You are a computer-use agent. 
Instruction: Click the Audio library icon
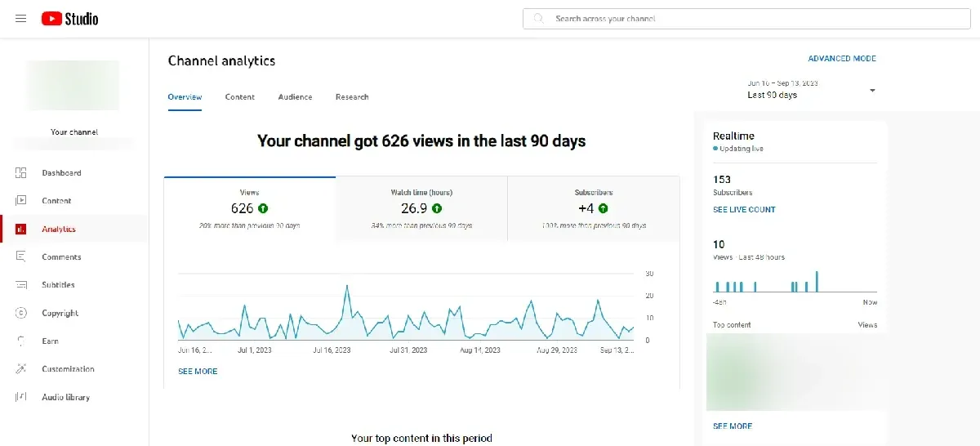click(21, 398)
